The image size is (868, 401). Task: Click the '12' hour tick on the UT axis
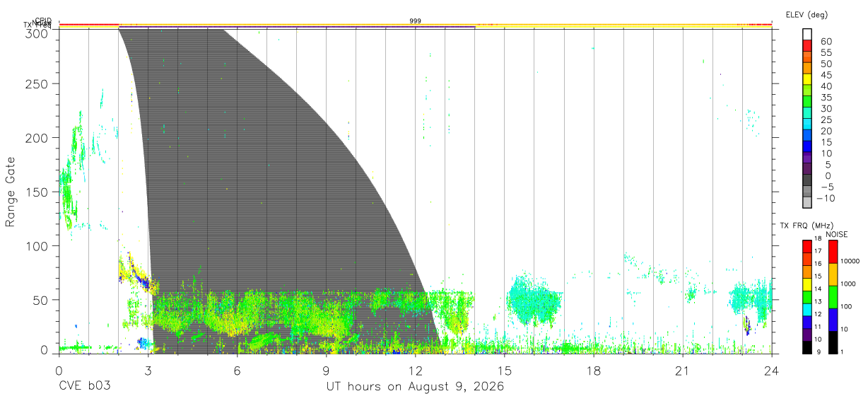point(416,371)
